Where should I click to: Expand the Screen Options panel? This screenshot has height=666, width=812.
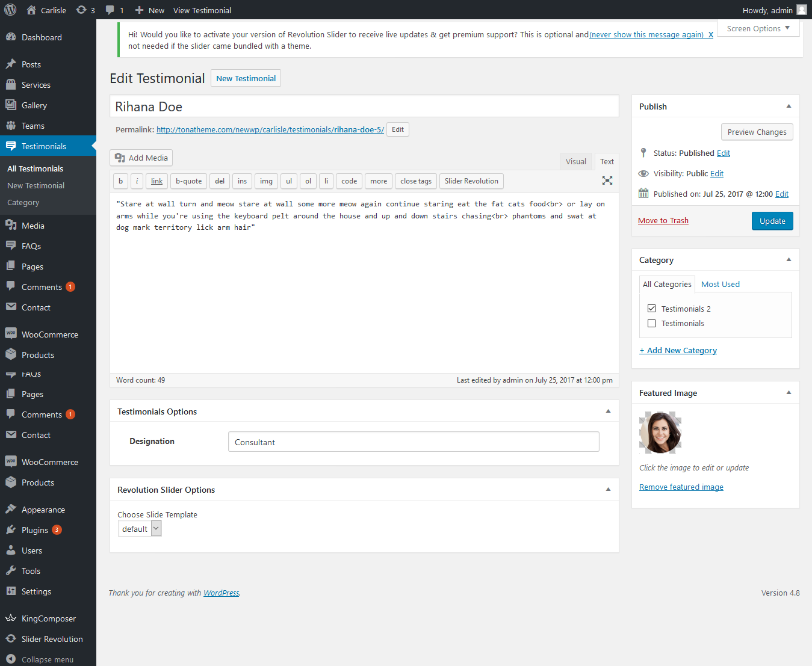coord(758,29)
